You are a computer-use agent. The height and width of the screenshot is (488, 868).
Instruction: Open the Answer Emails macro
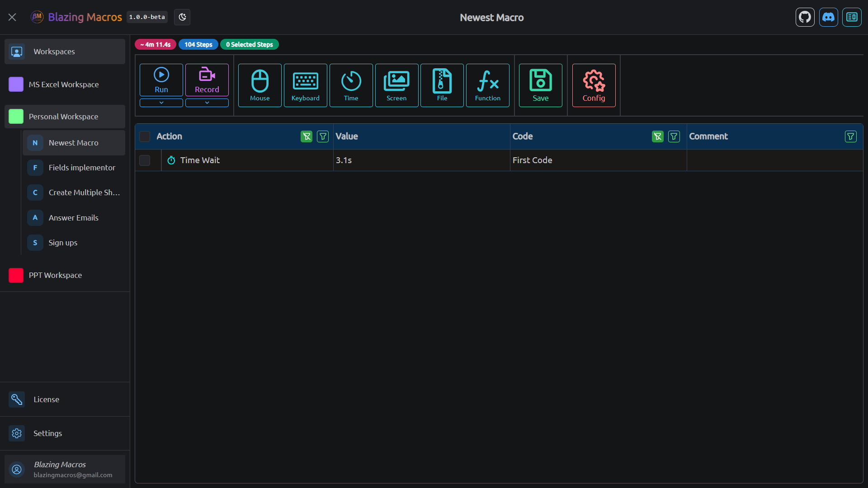pos(74,218)
